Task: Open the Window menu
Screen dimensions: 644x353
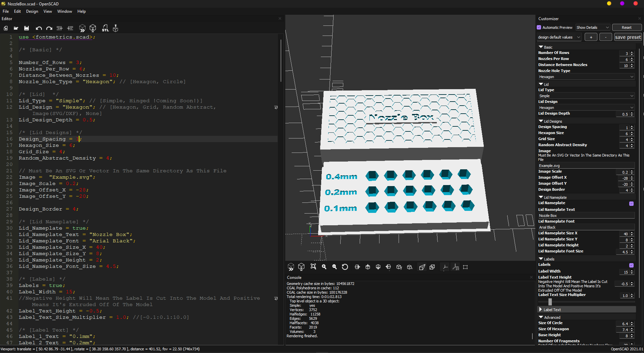Action: pyautogui.click(x=65, y=11)
